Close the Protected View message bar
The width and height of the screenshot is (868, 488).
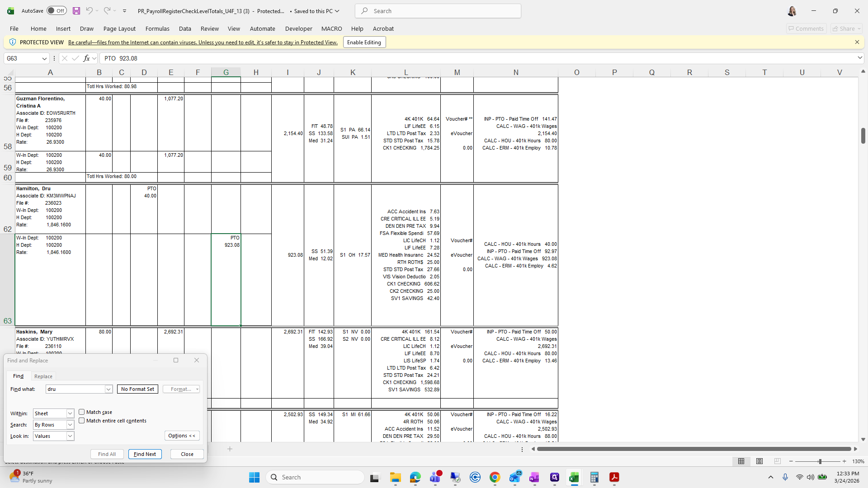[x=857, y=42]
